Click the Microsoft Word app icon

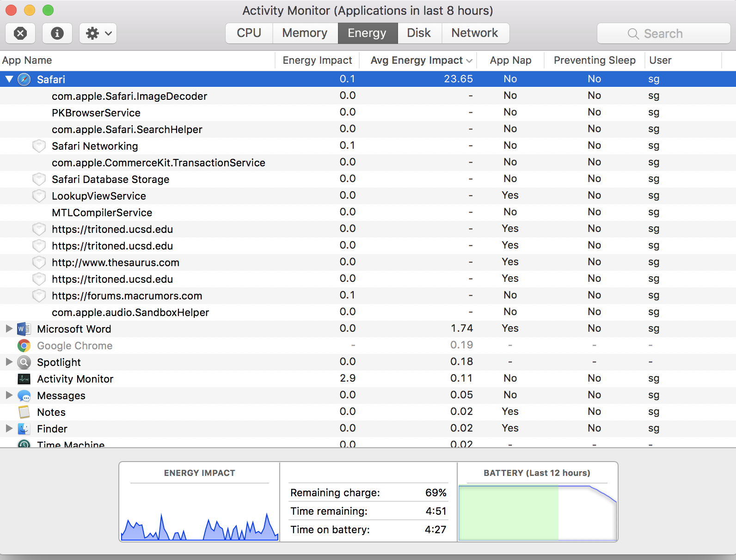coord(24,329)
